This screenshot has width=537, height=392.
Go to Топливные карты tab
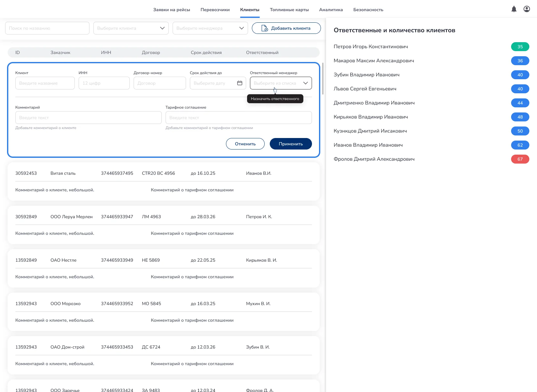[289, 10]
